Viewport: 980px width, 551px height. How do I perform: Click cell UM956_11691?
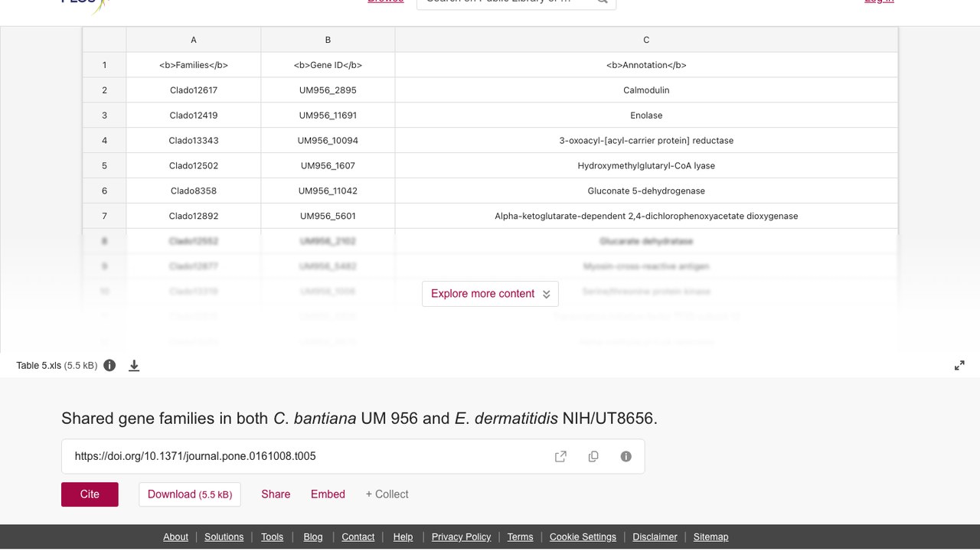(328, 116)
